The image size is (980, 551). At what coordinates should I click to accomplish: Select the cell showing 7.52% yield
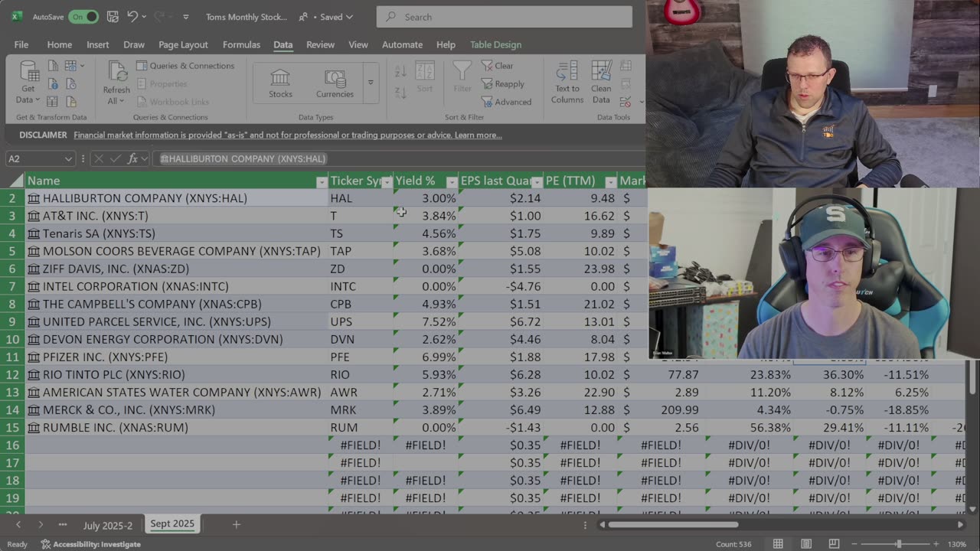426,321
